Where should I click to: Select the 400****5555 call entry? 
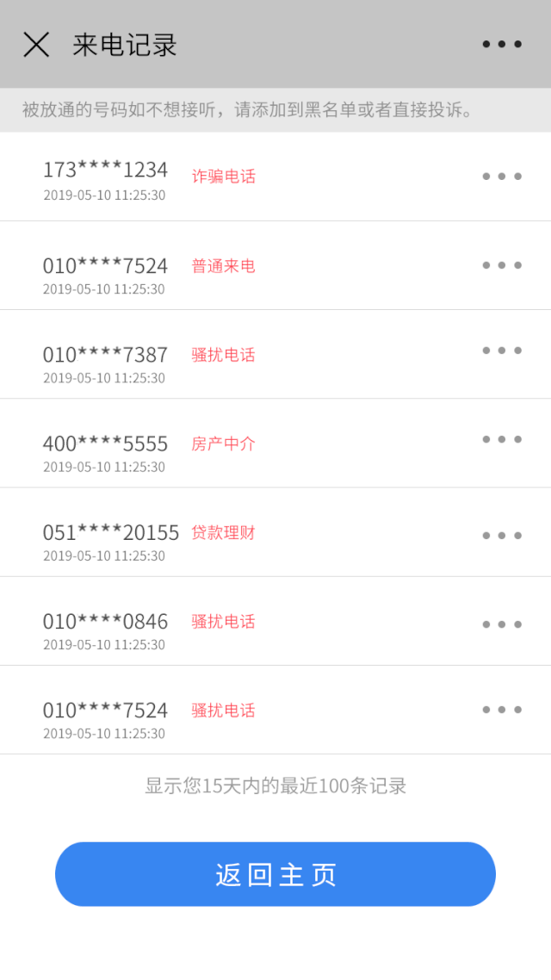[x=105, y=444]
